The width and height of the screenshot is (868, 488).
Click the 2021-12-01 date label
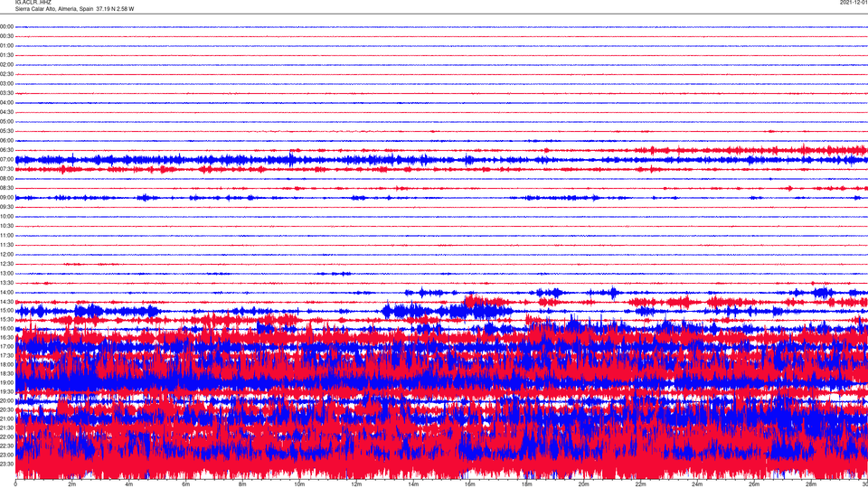[x=853, y=3]
